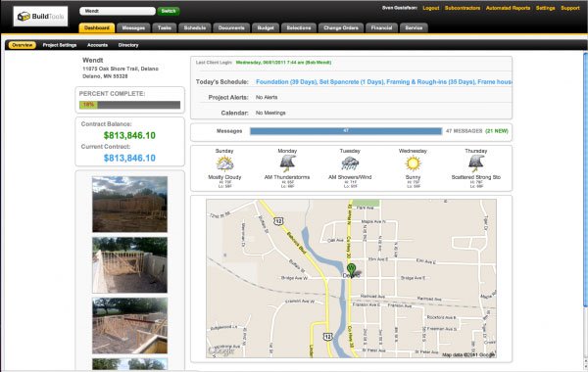Open the first construction site photo thumbnail
Screen dimensions: 588x372
[129, 205]
